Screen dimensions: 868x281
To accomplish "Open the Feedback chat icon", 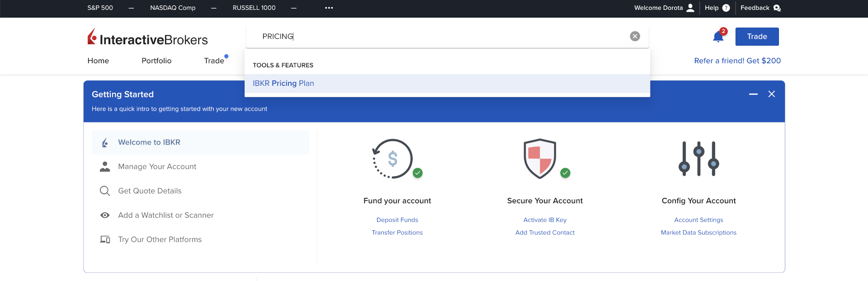I will (777, 8).
